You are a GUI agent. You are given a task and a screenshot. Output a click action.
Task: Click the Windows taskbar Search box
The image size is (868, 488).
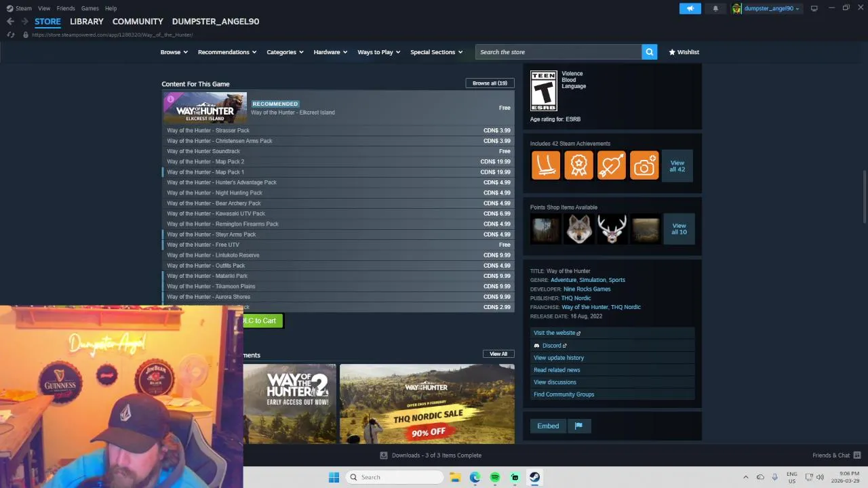[395, 477]
